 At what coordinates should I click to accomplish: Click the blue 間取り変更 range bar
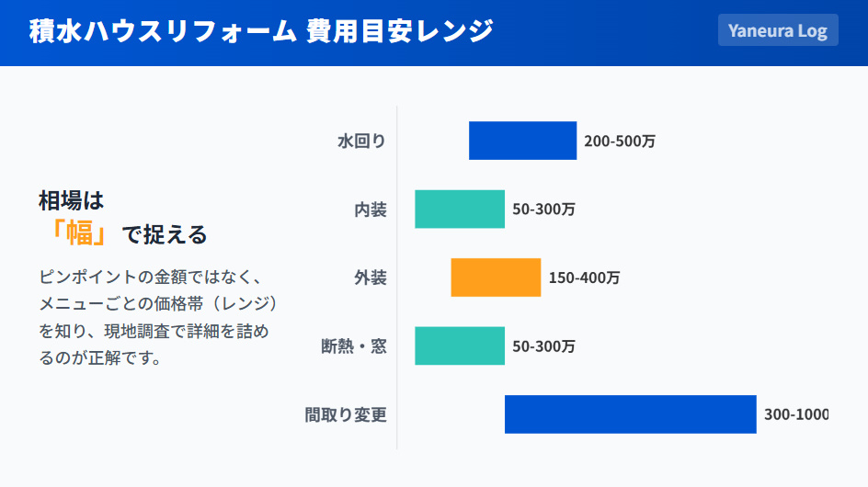[630, 414]
